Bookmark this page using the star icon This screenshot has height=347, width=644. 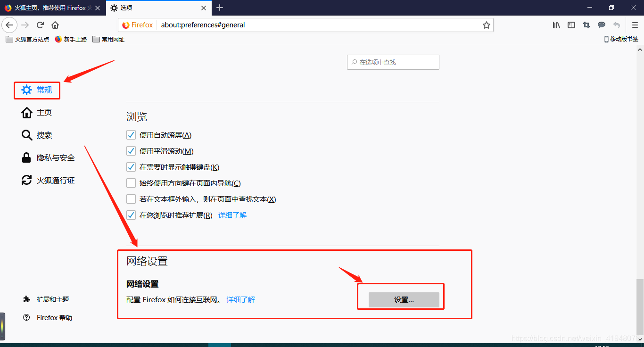pyautogui.click(x=487, y=25)
